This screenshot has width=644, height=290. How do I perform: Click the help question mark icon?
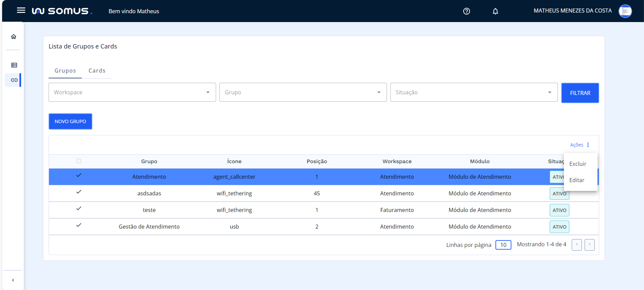click(x=466, y=11)
